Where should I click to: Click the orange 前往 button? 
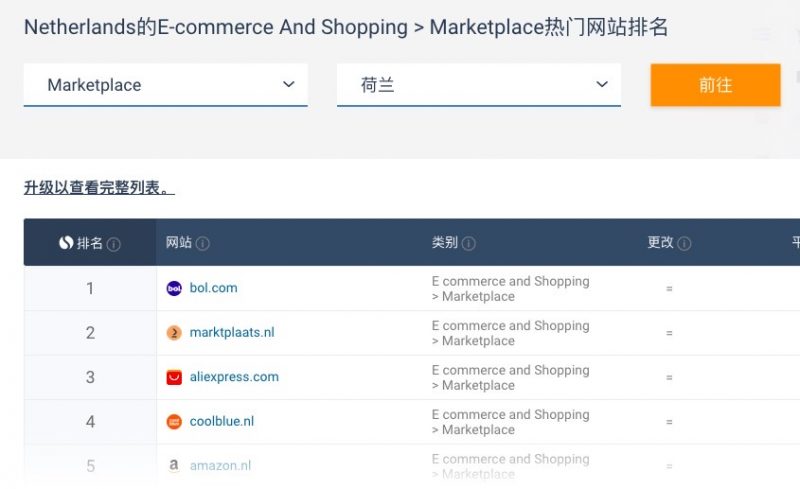715,85
